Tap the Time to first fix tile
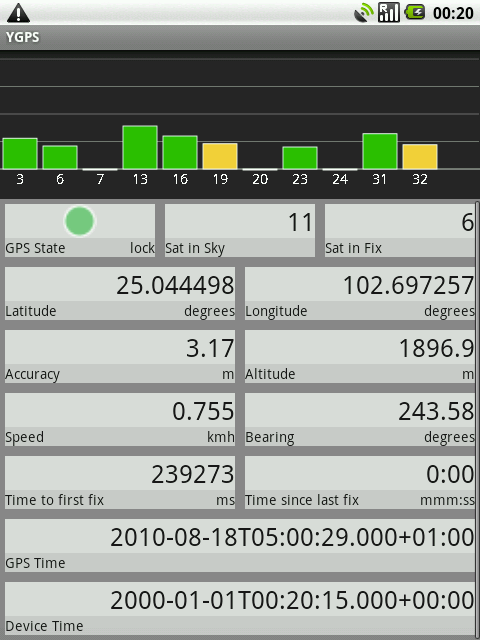The width and height of the screenshot is (480, 640). tap(120, 482)
